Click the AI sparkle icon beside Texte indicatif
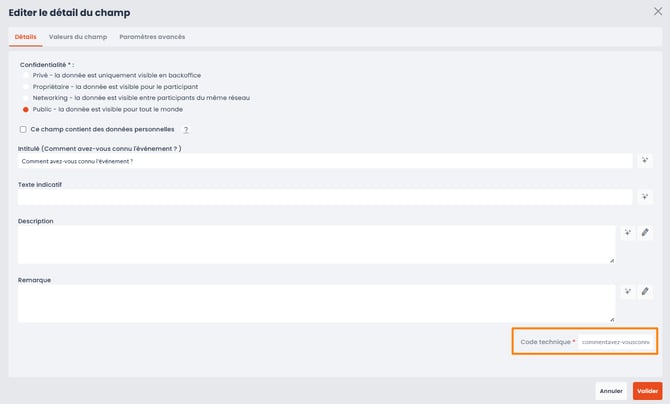 pos(645,197)
